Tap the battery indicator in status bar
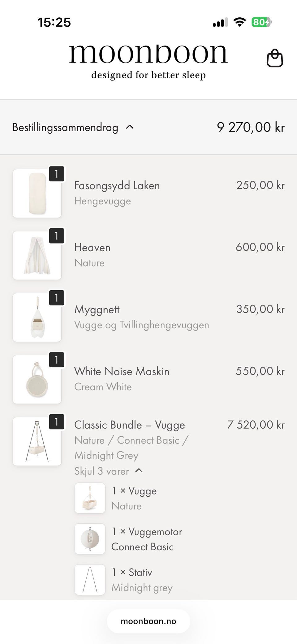Image resolution: width=297 pixels, height=644 pixels. click(x=262, y=22)
